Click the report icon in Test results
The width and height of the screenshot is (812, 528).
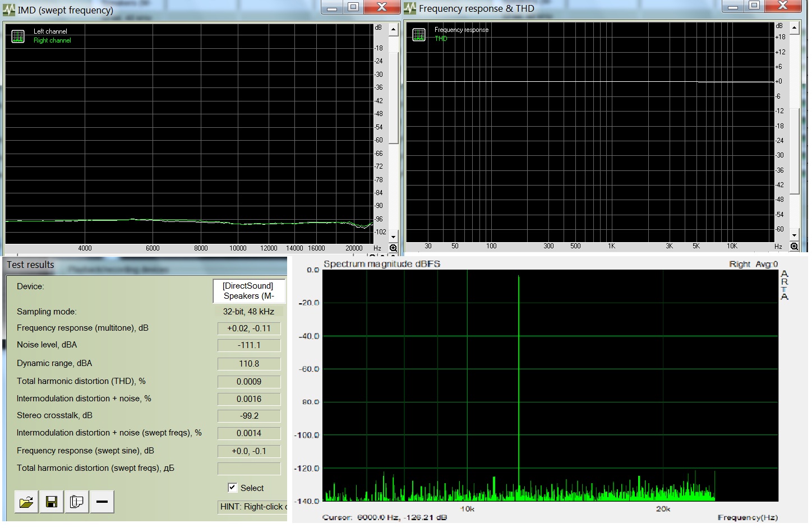click(x=77, y=502)
